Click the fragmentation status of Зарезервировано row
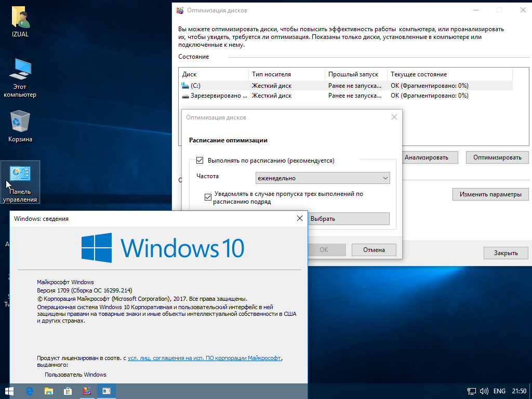The image size is (532, 399). [x=430, y=96]
